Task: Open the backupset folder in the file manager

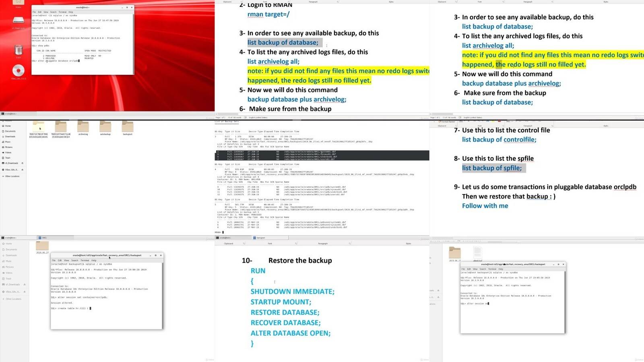Action: pyautogui.click(x=128, y=127)
